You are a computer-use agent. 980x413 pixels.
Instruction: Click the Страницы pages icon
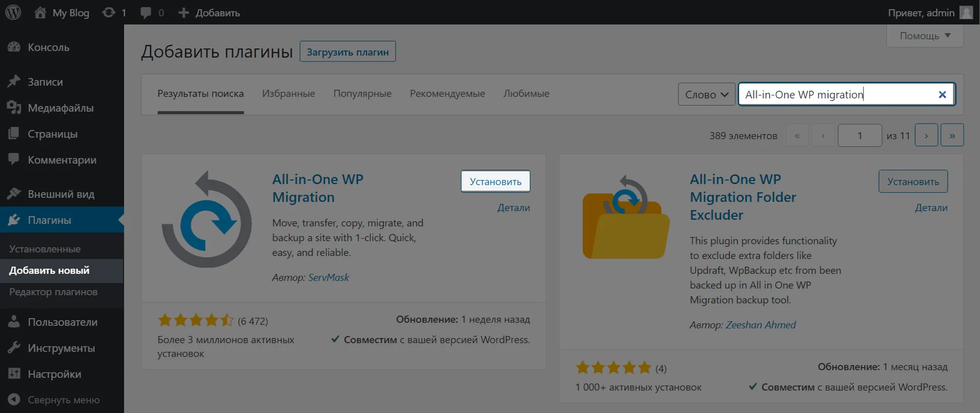click(14, 134)
